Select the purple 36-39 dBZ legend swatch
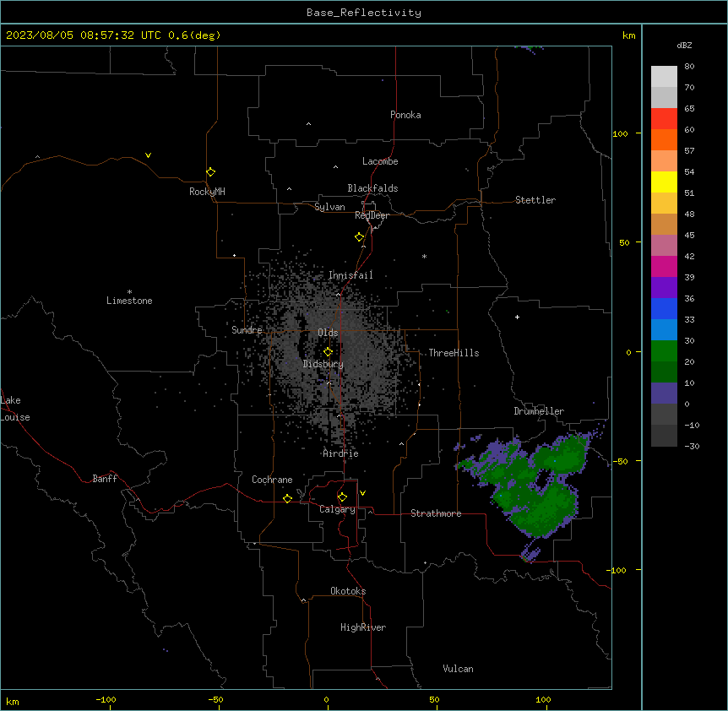 664,287
